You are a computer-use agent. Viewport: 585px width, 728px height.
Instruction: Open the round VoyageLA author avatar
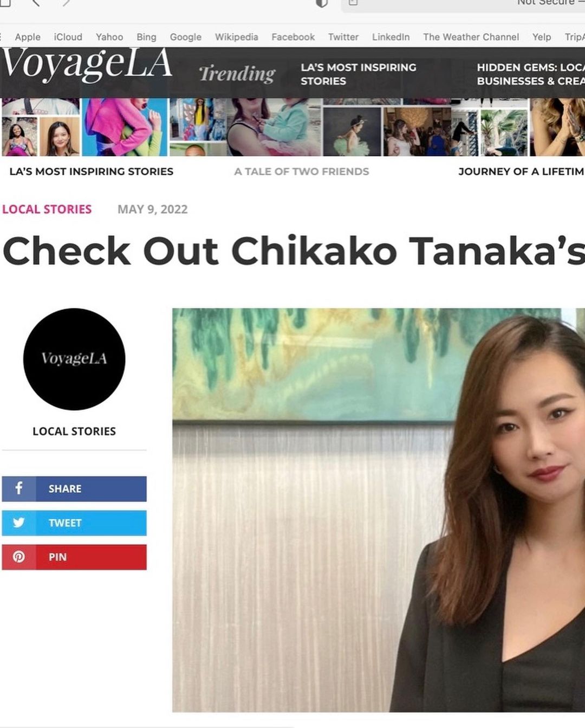click(x=74, y=359)
